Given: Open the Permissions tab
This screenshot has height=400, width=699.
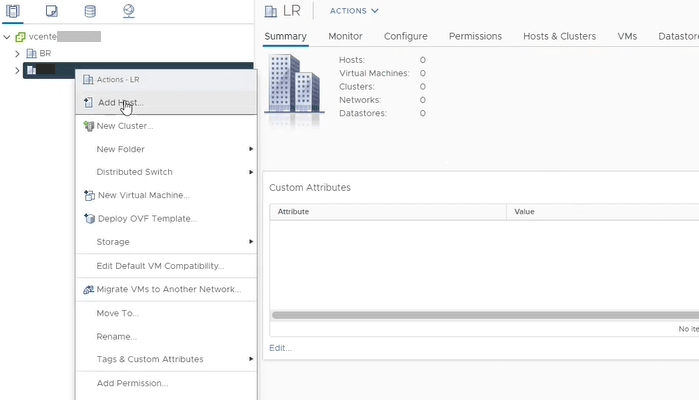Looking at the screenshot, I should pyautogui.click(x=475, y=37).
